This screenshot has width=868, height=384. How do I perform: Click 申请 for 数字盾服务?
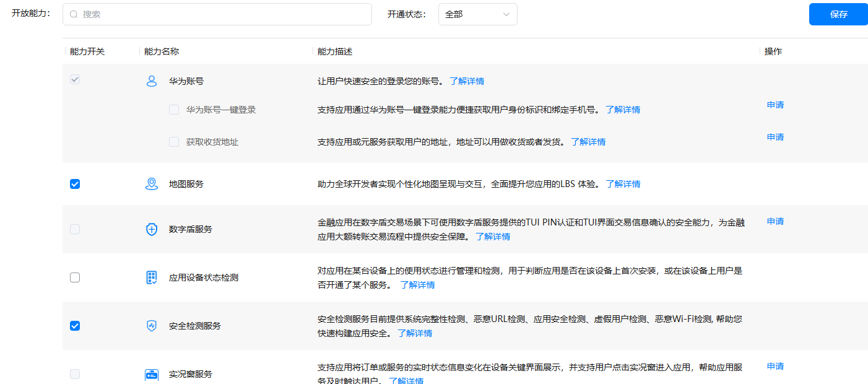(775, 221)
